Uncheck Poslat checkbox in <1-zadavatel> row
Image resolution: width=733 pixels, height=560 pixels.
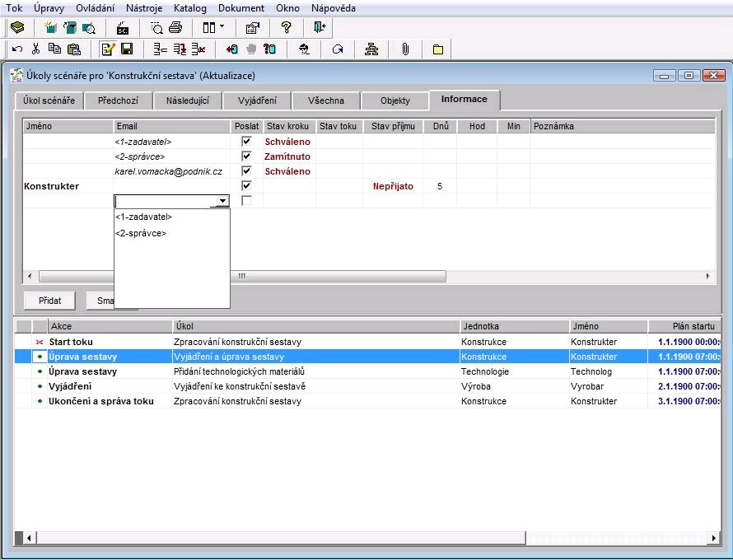(246, 141)
